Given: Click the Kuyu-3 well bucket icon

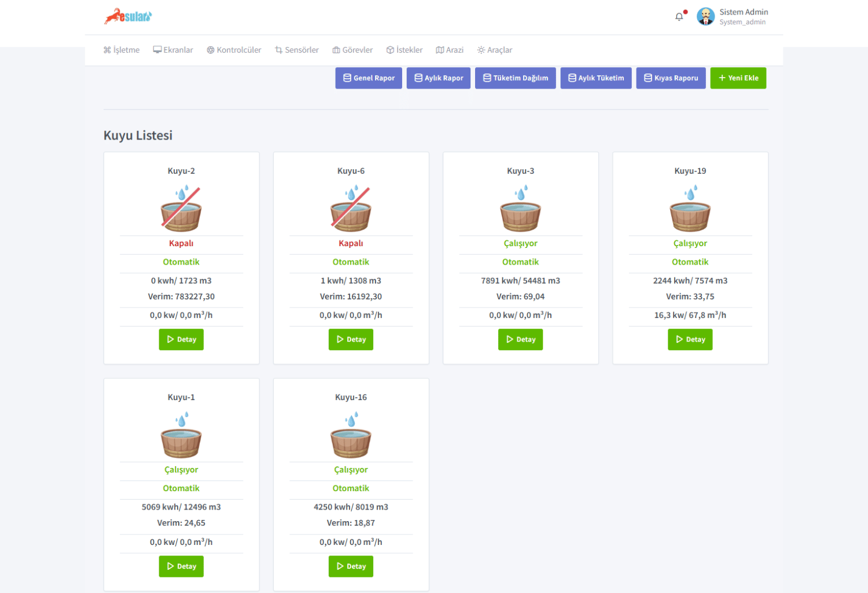Looking at the screenshot, I should (520, 208).
